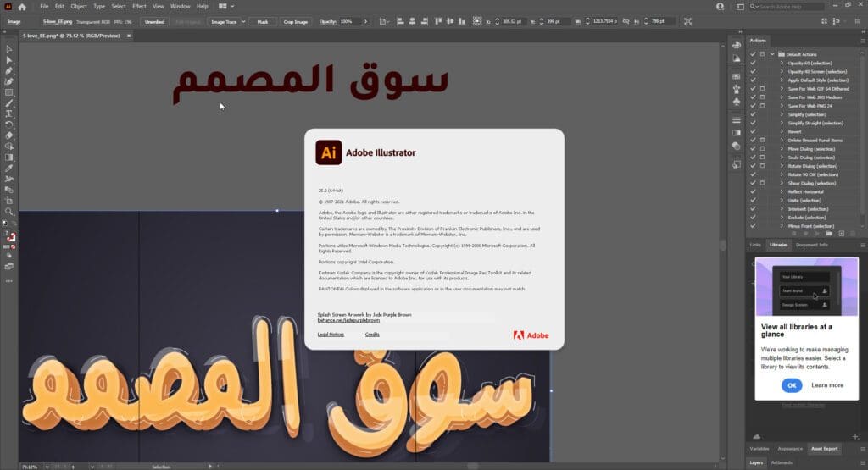Click the OK button in libraries tip
Screen dimensions: 868x470
point(792,385)
